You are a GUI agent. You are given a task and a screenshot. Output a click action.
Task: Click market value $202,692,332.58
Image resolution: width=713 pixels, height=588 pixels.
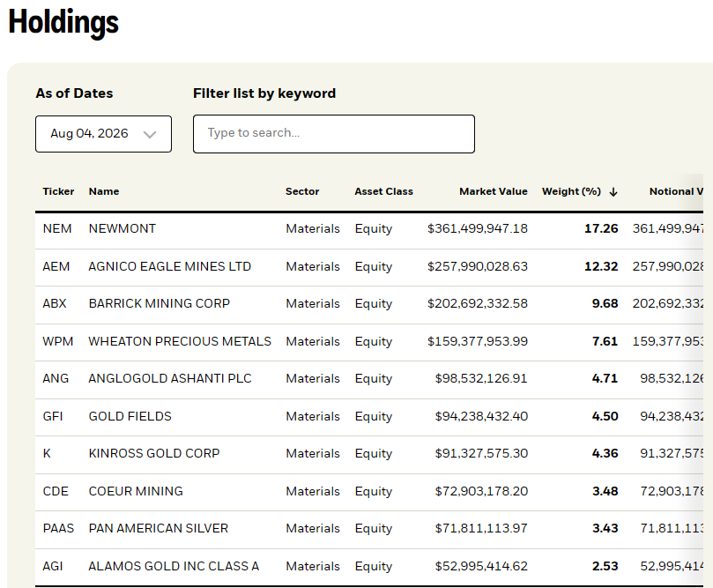[478, 303]
